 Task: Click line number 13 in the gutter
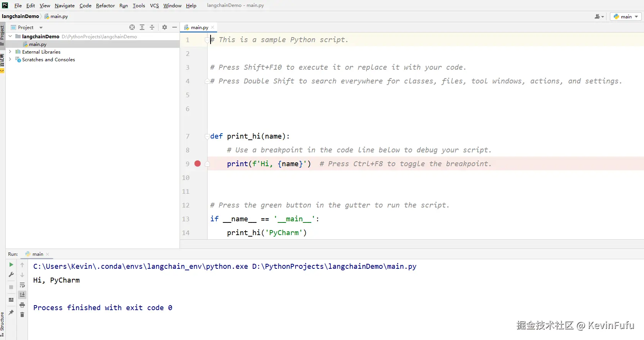tap(186, 219)
